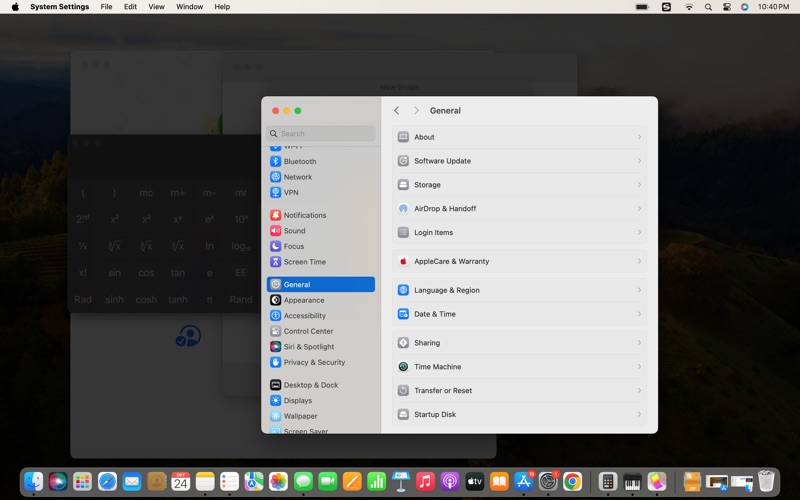Open the Siri & Spotlight icon
Screen dimensions: 800x500
click(276, 347)
